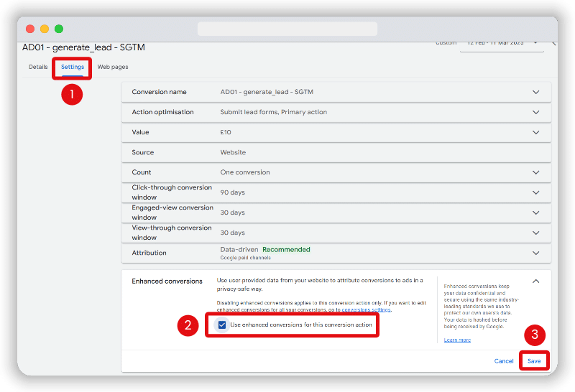Click the Save button
The width and height of the screenshot is (575, 392).
[534, 361]
